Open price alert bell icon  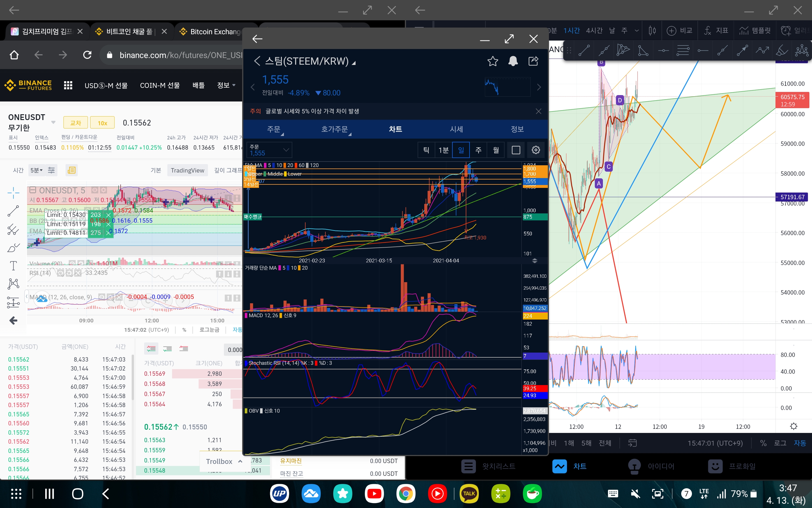[513, 61]
